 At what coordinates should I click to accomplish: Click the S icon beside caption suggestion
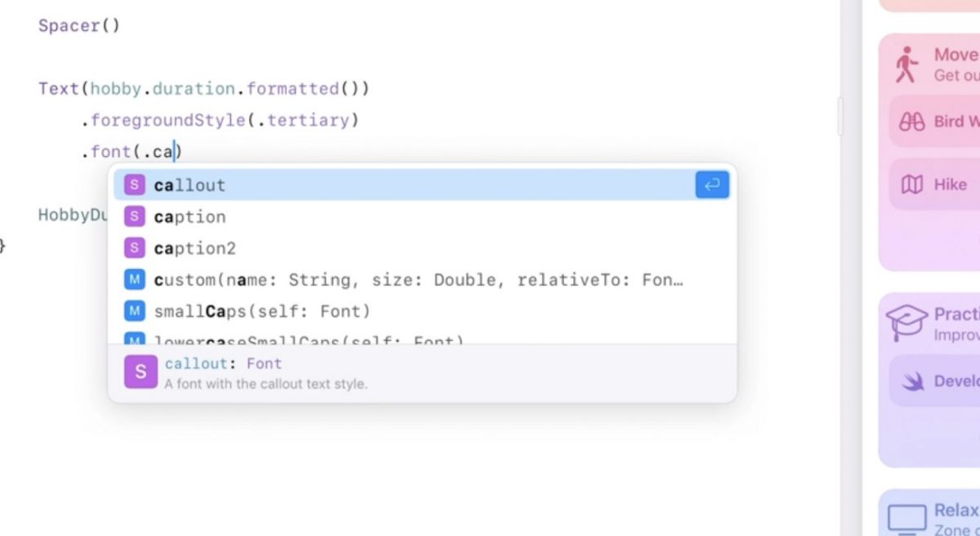pos(134,217)
